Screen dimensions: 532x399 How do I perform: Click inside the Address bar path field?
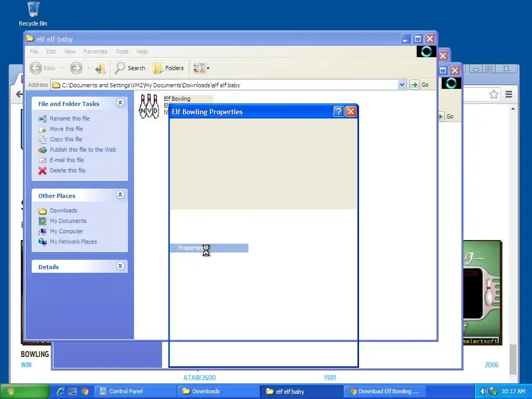(224, 85)
